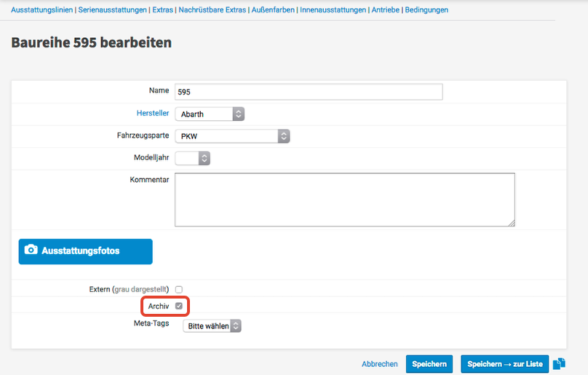The height and width of the screenshot is (375, 588).
Task: Navigate to the Extras link
Action: point(162,10)
